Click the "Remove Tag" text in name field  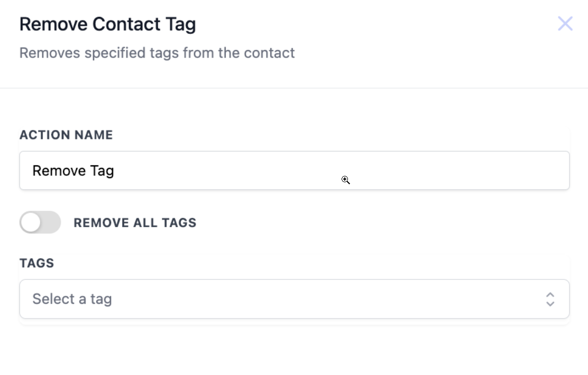click(x=73, y=171)
